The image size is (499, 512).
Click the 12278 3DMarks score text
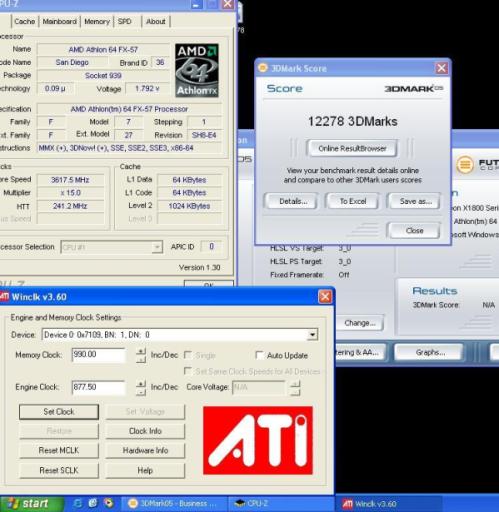click(352, 121)
